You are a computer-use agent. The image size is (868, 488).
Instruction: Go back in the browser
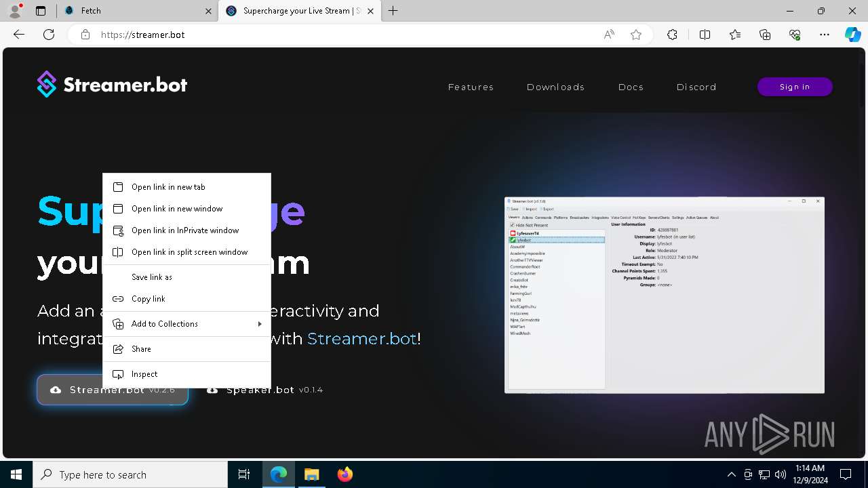click(x=19, y=35)
